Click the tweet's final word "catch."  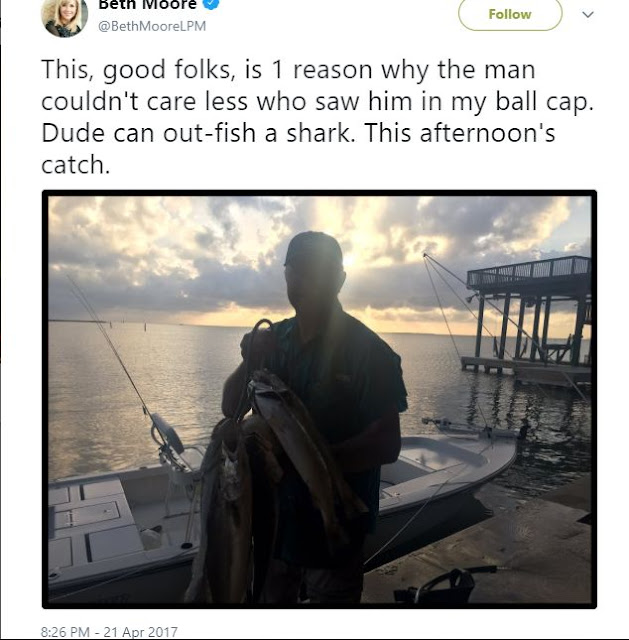(x=76, y=165)
